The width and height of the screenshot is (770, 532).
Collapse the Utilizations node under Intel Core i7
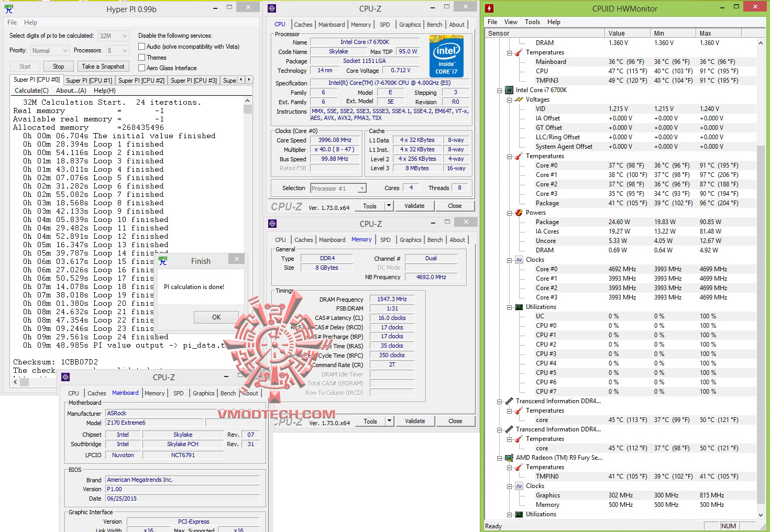[509, 307]
